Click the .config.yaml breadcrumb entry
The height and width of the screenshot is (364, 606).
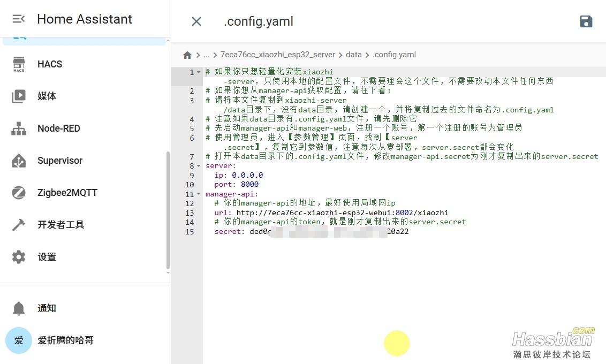(394, 55)
